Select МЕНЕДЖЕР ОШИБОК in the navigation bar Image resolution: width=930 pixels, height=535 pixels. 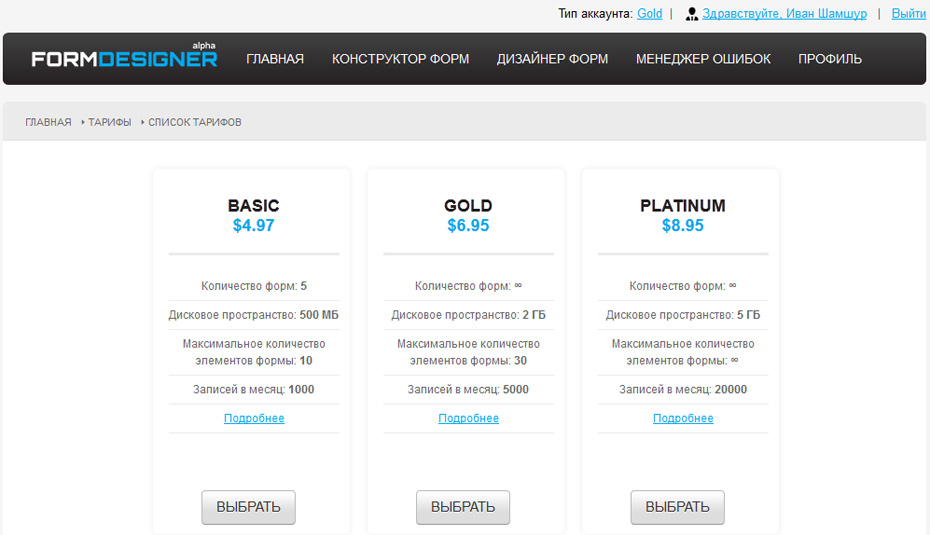pyautogui.click(x=703, y=59)
